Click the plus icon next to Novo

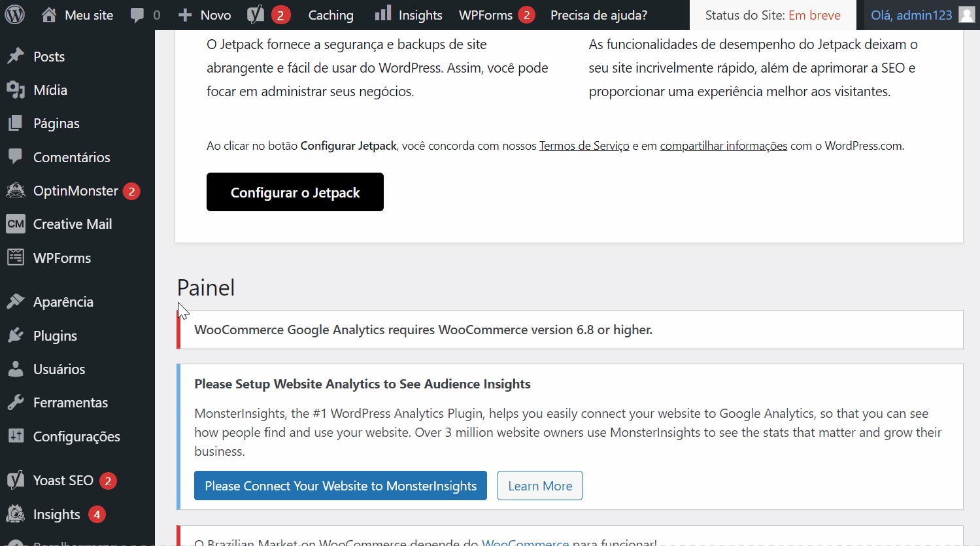point(185,15)
